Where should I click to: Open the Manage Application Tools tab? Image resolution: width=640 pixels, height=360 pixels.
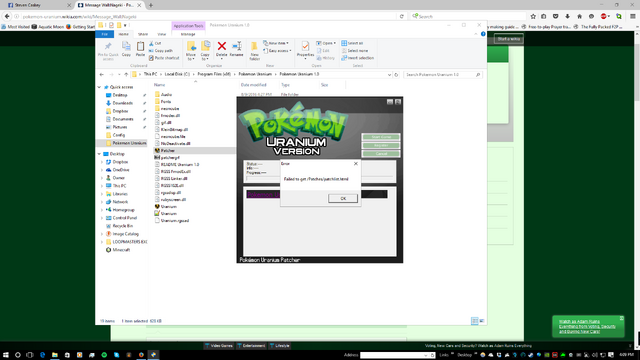tap(188, 34)
